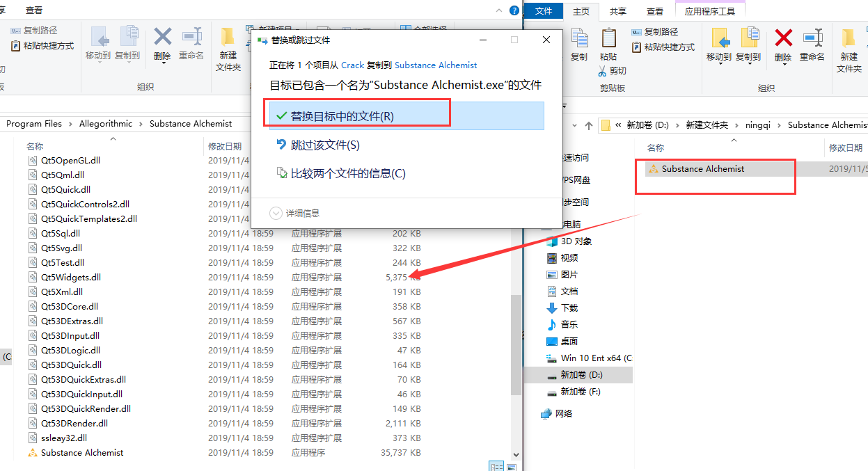Click the up-arrow navigation button beside address bar

(x=589, y=125)
